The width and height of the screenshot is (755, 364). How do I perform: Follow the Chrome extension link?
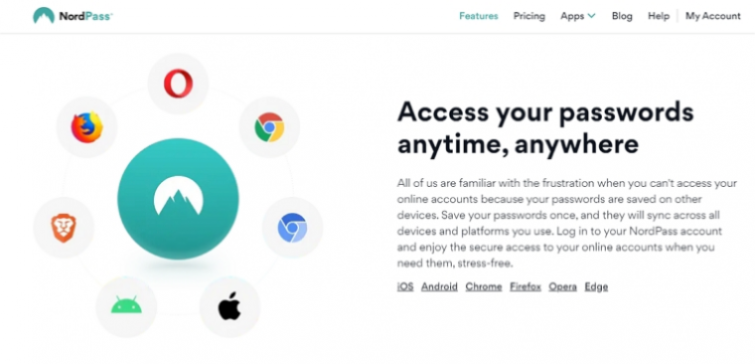[484, 287]
